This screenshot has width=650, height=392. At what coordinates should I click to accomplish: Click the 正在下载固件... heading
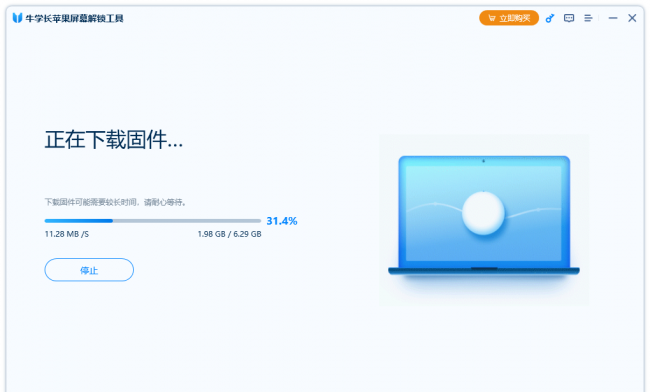pos(114,140)
